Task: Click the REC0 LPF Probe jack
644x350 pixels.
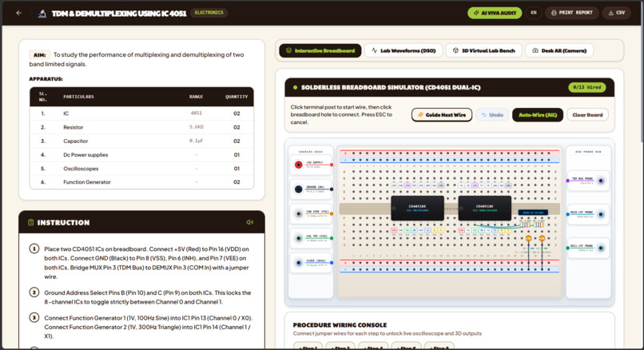Action: [x=601, y=214]
